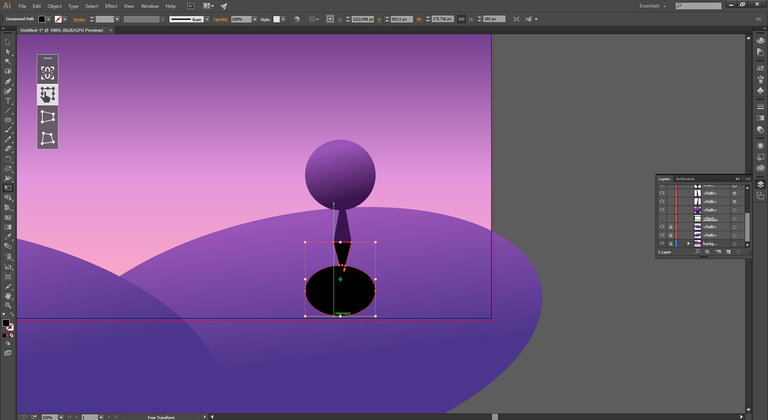This screenshot has height=420, width=768.
Task: Select the Untitled-1 document tab
Action: [62, 30]
